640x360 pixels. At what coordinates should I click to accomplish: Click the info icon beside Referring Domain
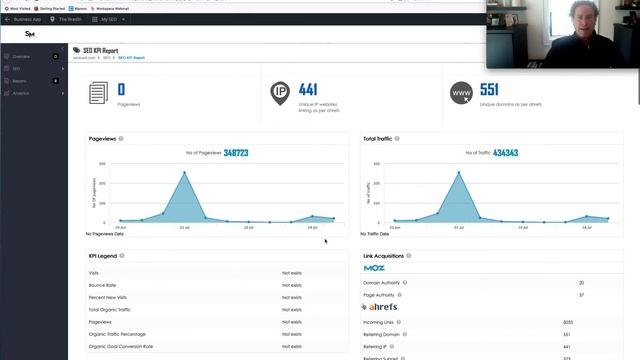[x=405, y=334]
